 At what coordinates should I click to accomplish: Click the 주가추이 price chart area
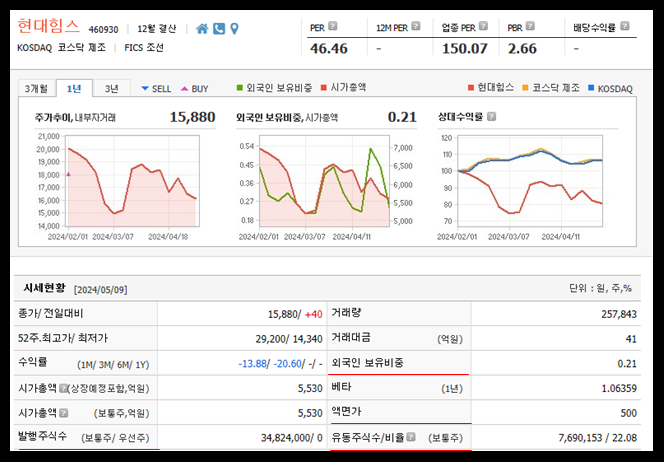132,181
